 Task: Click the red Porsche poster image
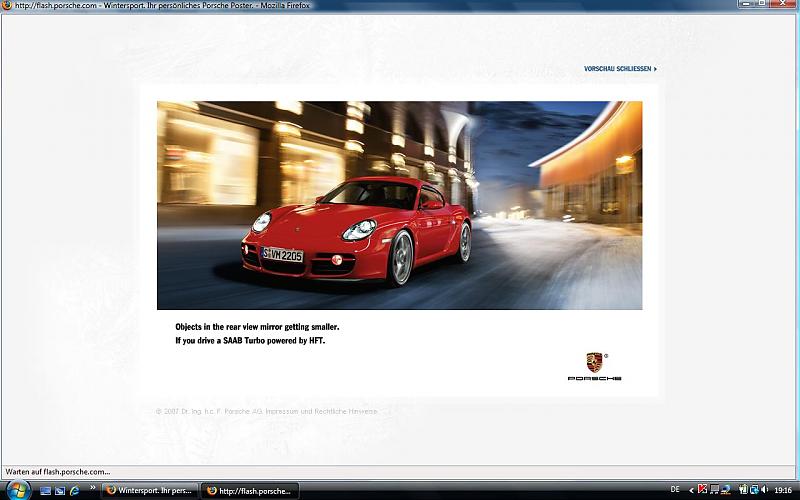pos(399,205)
